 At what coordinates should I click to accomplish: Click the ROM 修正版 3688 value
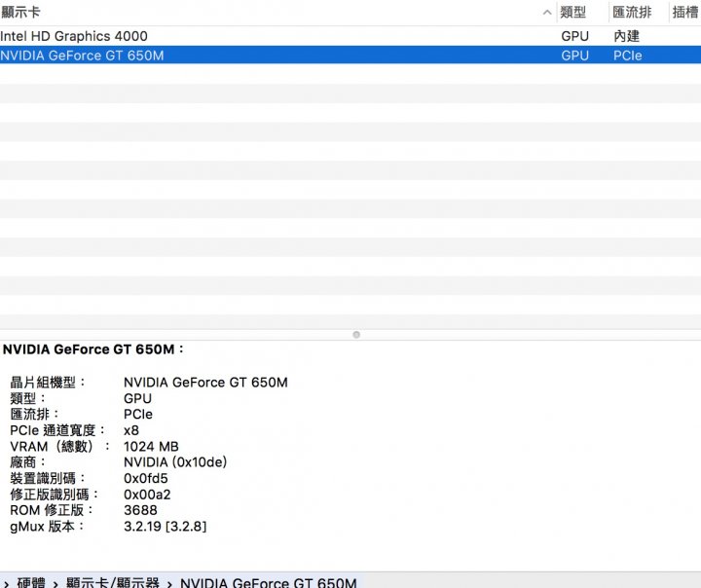click(140, 510)
